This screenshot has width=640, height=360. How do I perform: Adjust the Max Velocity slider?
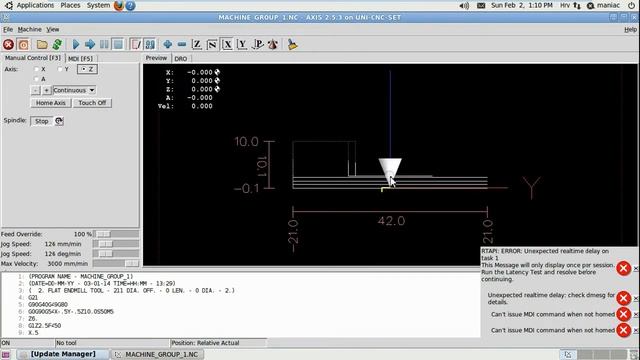click(x=116, y=264)
